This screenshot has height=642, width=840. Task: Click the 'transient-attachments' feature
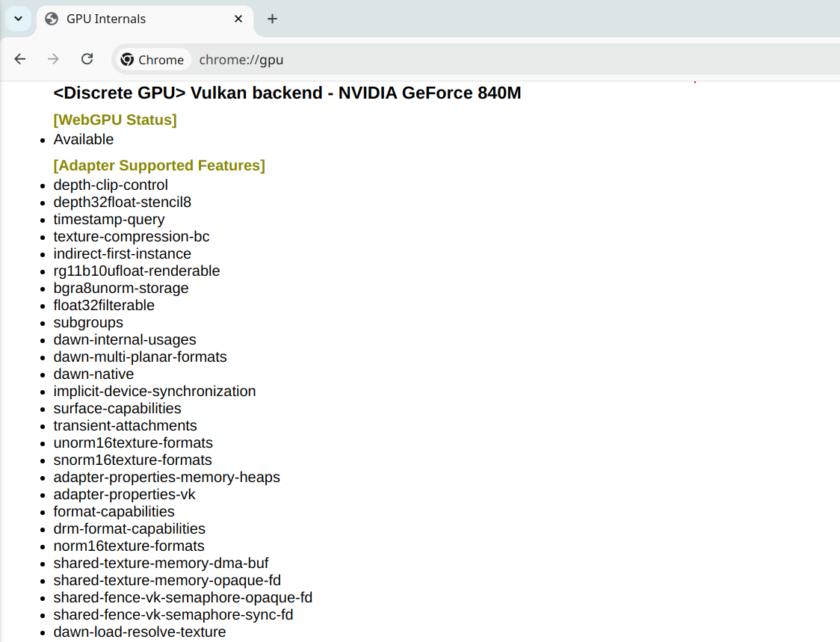tap(125, 425)
